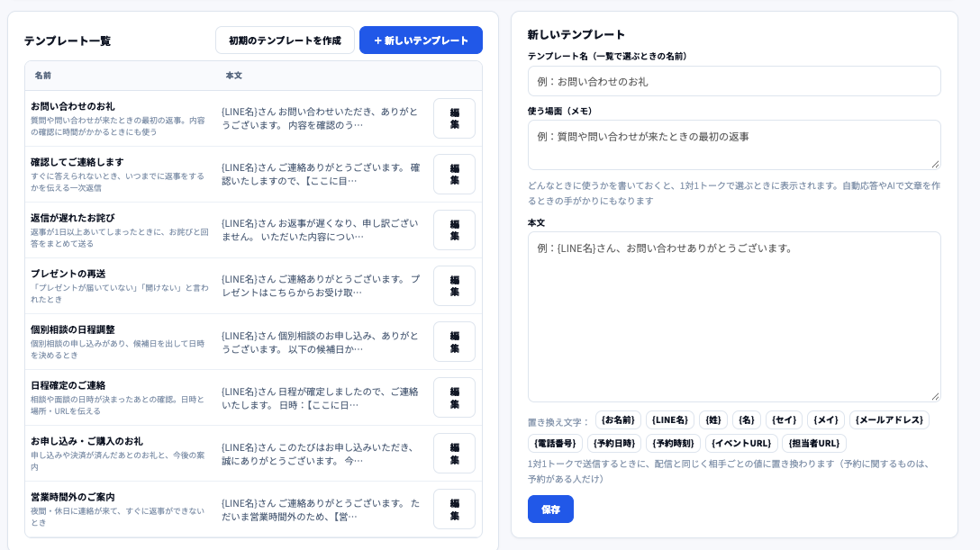The image size is (980, 550).
Task: Click the 保存 button
Action: click(x=550, y=509)
